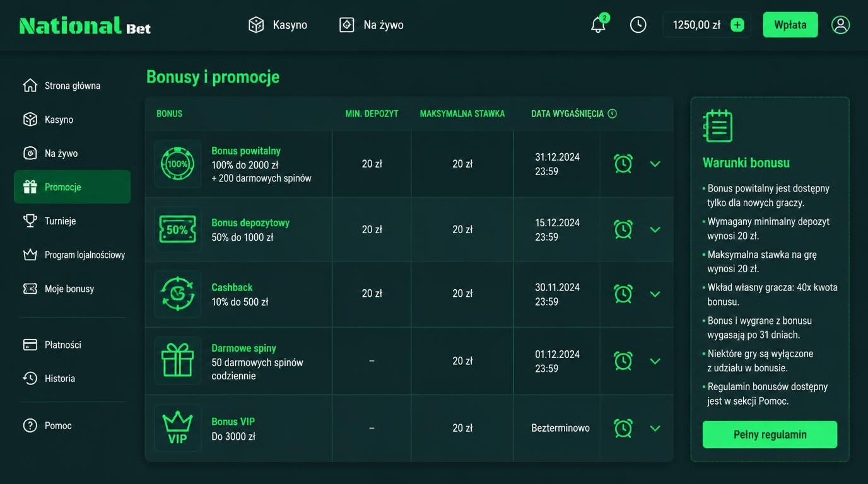868x484 pixels.
Task: Click the alarm clock icon for Bonus depozytowy
Action: click(x=623, y=229)
